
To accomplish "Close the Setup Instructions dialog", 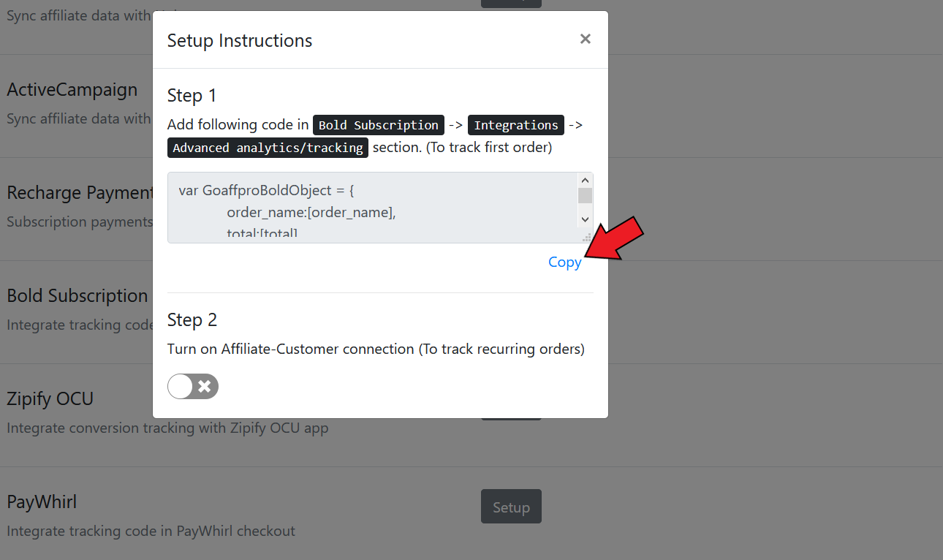I will (x=585, y=39).
